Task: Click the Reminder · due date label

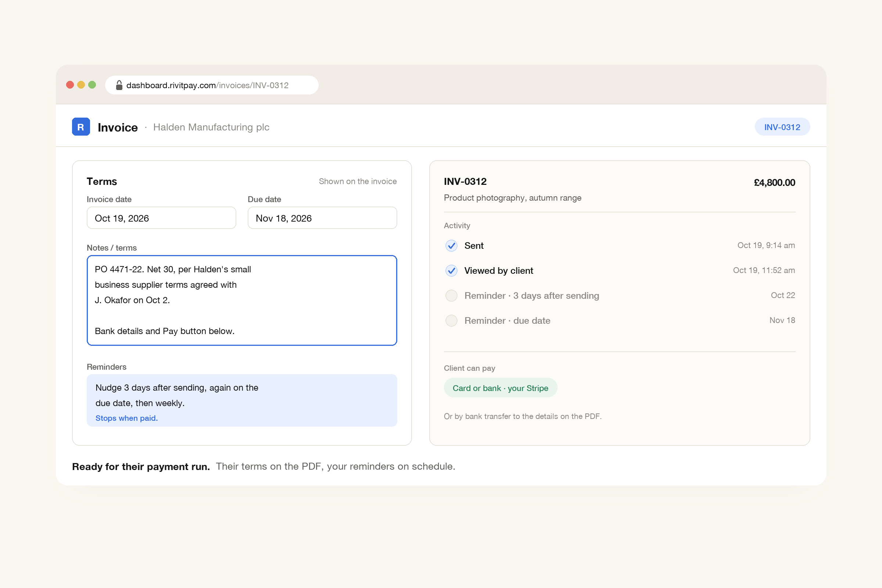Action: tap(507, 320)
